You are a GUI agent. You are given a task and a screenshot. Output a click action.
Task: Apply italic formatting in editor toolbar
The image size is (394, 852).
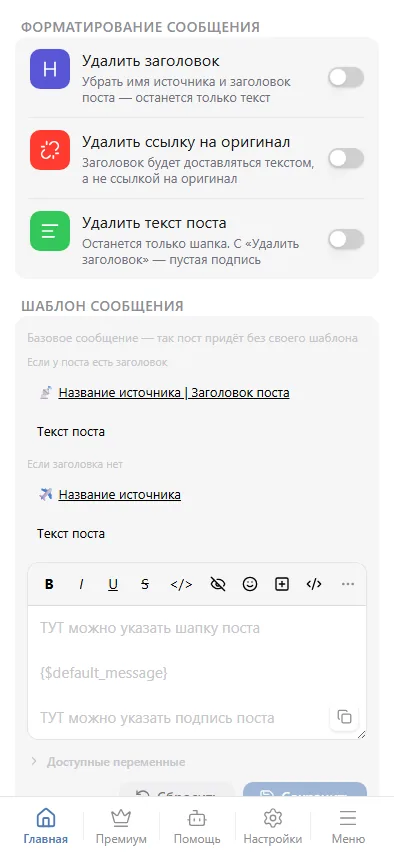pyautogui.click(x=82, y=584)
